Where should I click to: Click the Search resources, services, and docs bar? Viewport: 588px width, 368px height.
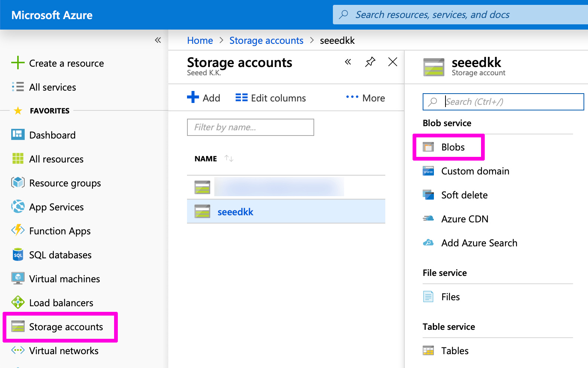tap(460, 15)
